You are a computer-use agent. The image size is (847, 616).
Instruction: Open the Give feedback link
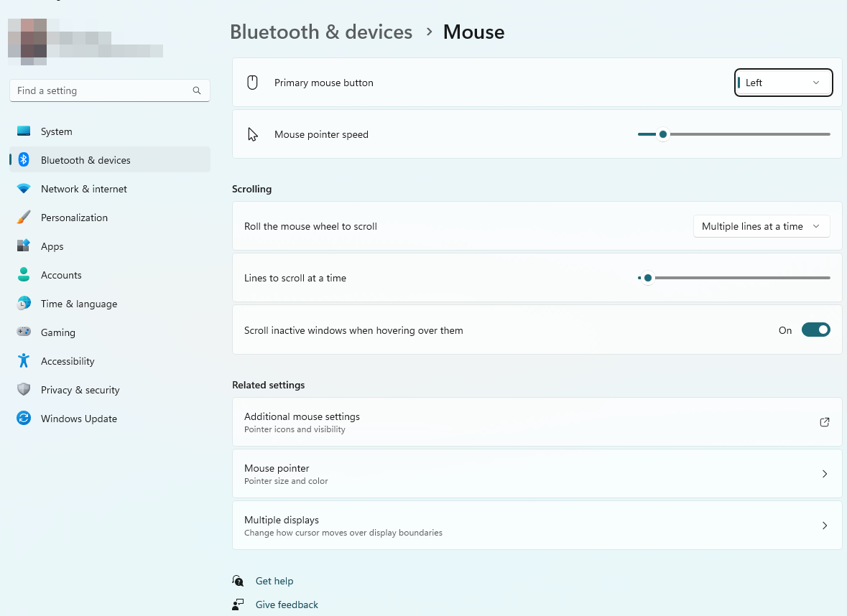coord(287,605)
